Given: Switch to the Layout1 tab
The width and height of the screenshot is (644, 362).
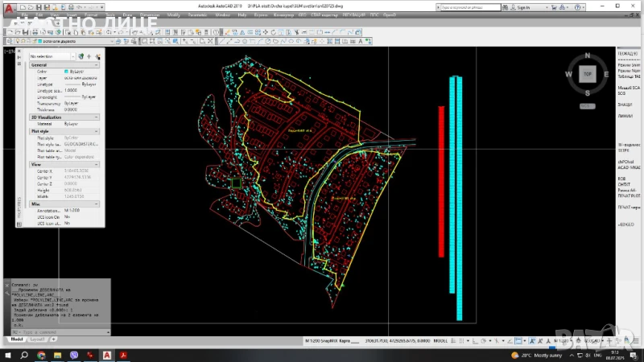Looking at the screenshot, I should pos(37,340).
